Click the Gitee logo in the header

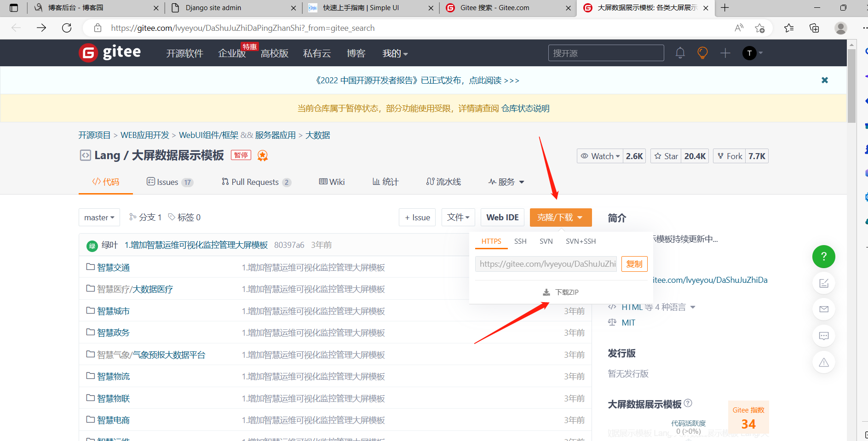click(110, 53)
